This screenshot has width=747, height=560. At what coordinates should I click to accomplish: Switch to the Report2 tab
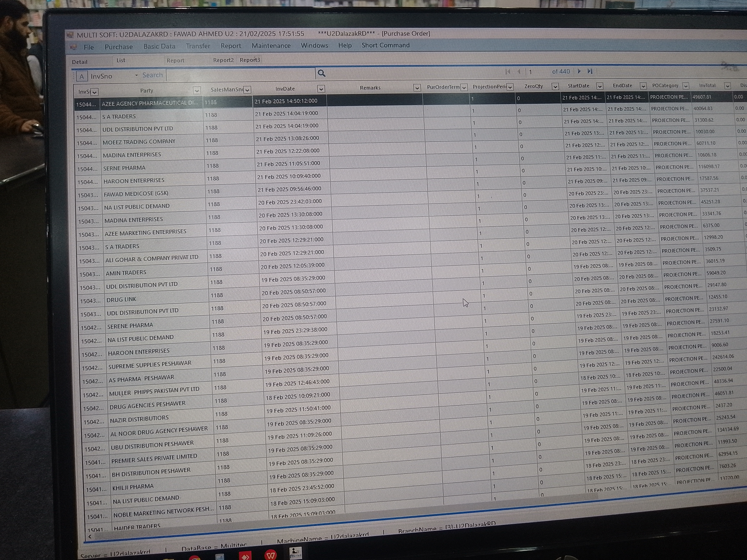(x=223, y=60)
